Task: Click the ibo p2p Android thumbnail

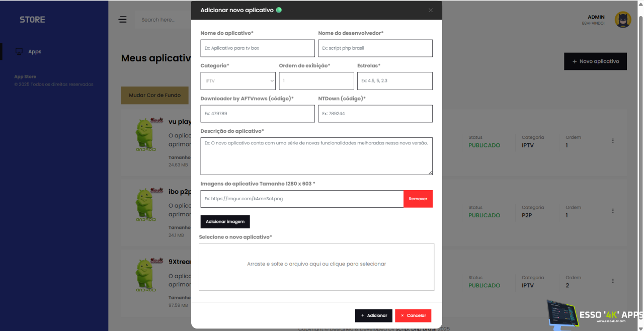Action: (x=149, y=204)
